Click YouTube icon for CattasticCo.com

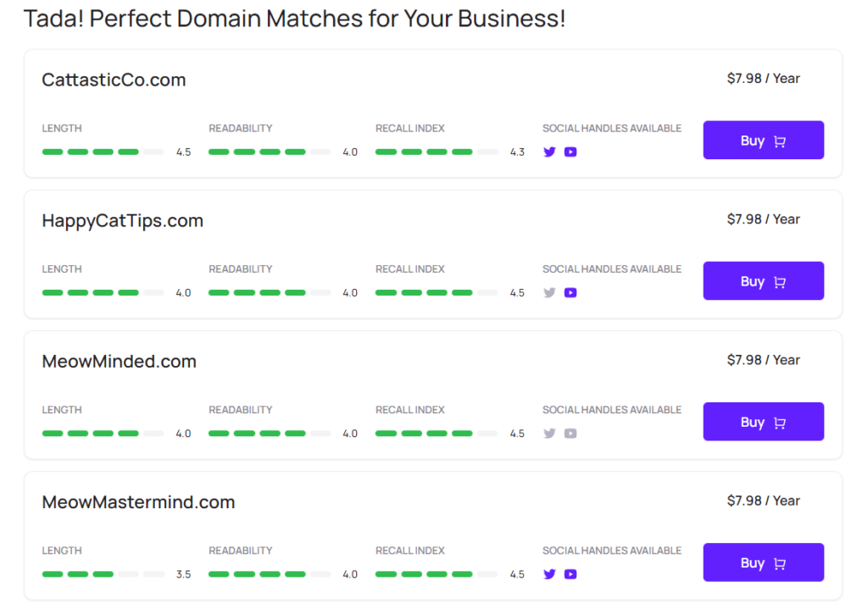point(570,152)
